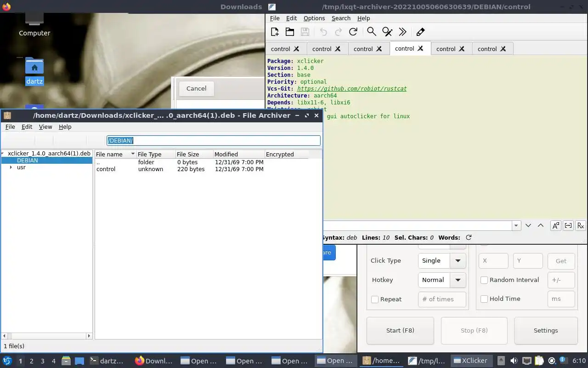Click the /DEBIAN/ path field in File Archiver
The width and height of the screenshot is (588, 368).
click(214, 140)
